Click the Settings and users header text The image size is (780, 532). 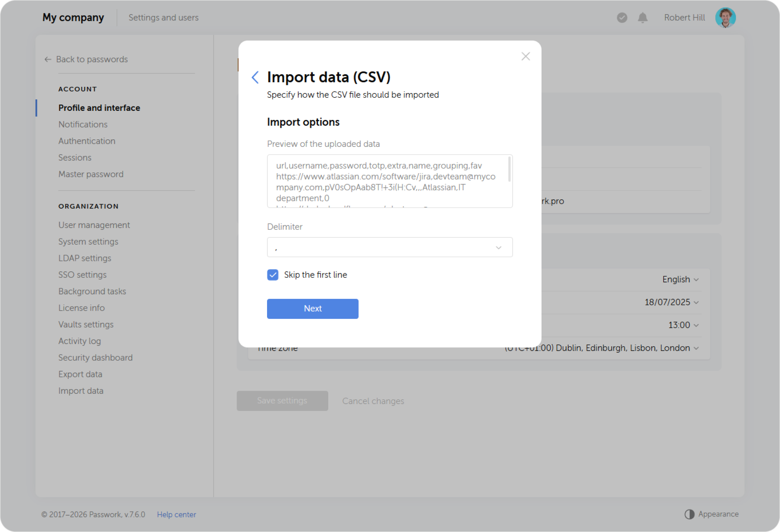click(x=163, y=17)
